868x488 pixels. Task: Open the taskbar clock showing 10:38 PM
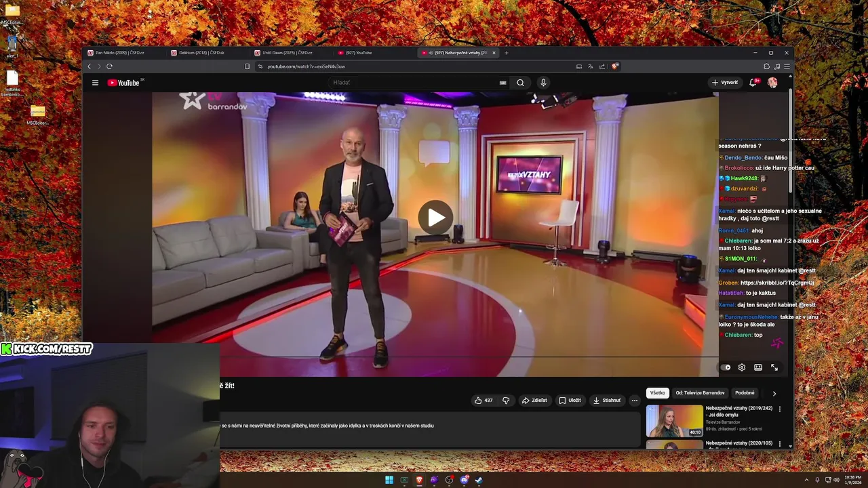tap(853, 480)
